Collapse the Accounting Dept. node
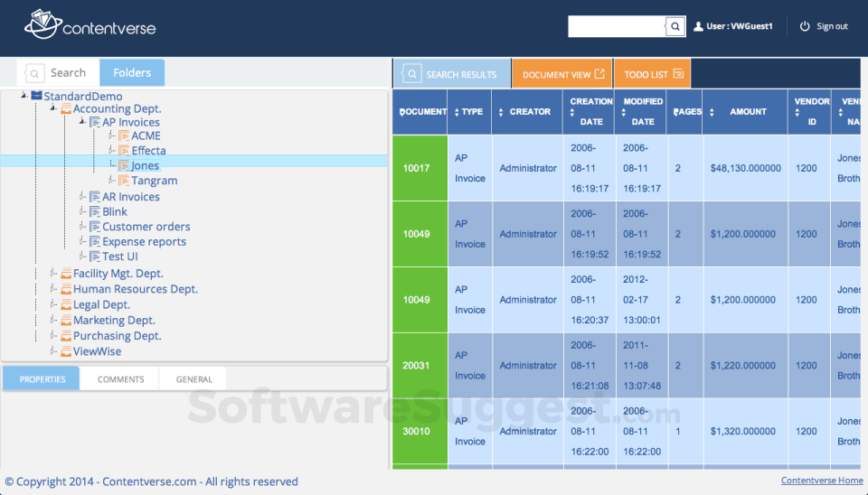Screen dimensions: 868x495 click(x=53, y=107)
